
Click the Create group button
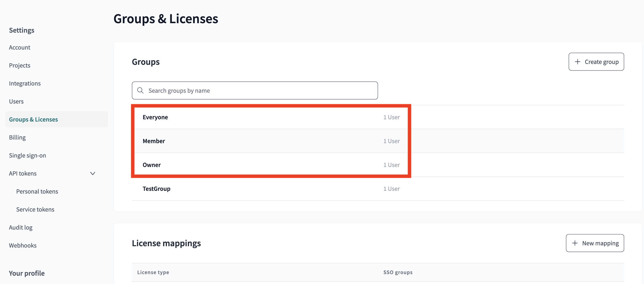click(x=597, y=61)
